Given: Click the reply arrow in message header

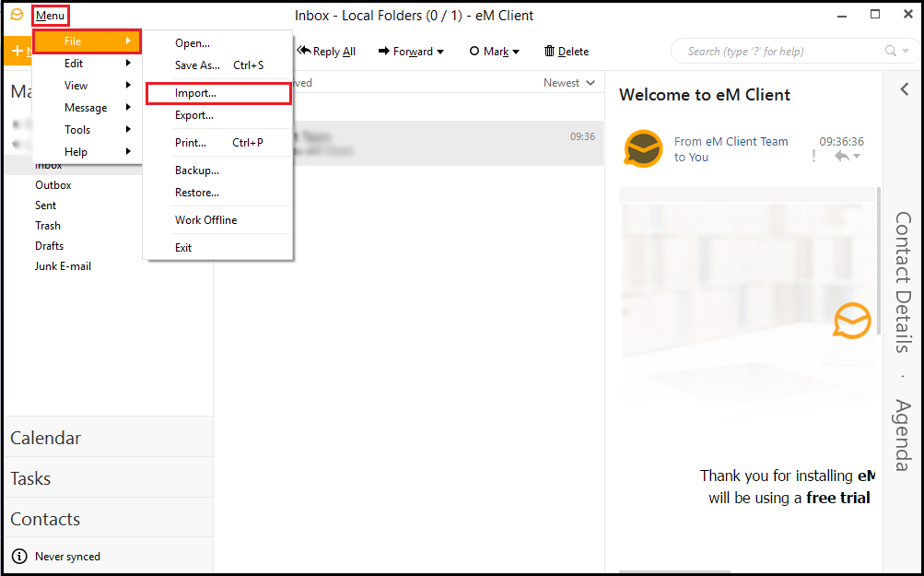Looking at the screenshot, I should [x=841, y=157].
